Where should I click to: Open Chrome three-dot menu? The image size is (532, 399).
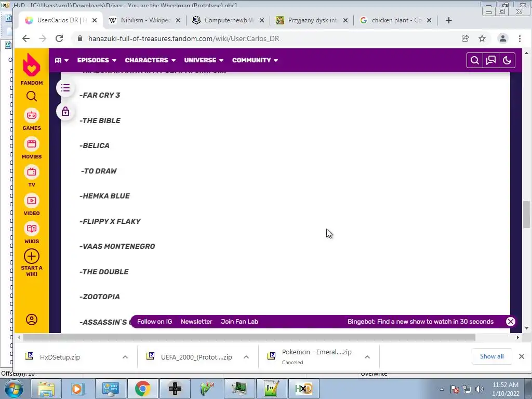click(520, 38)
